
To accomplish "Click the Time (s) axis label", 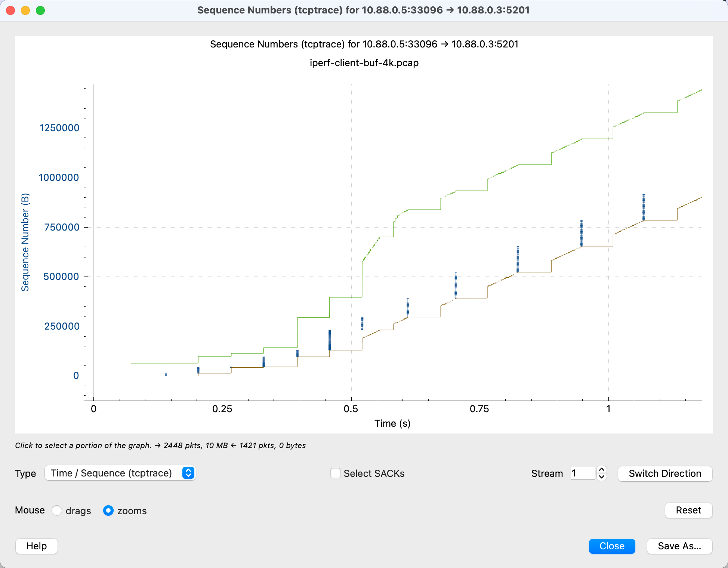I will (x=392, y=423).
